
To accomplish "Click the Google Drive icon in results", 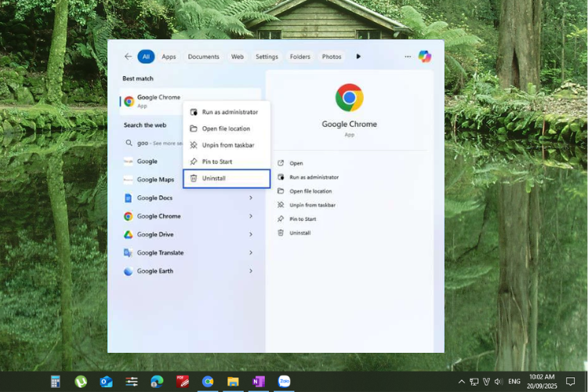I will pos(129,234).
